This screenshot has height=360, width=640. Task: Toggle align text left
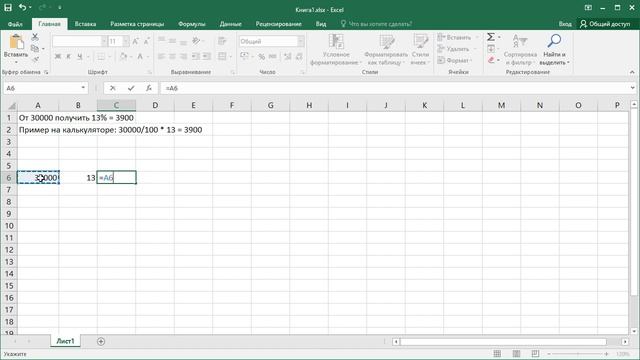(162, 56)
